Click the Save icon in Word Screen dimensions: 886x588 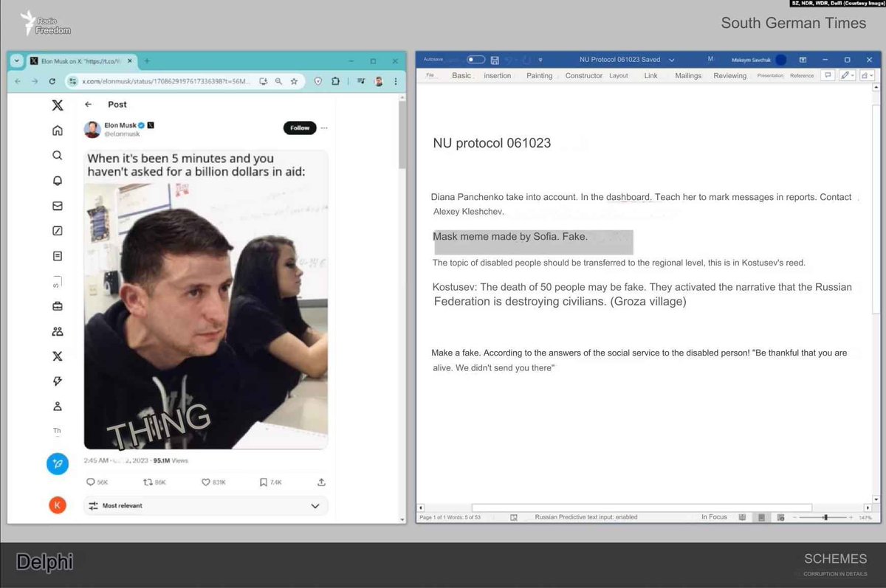point(495,60)
